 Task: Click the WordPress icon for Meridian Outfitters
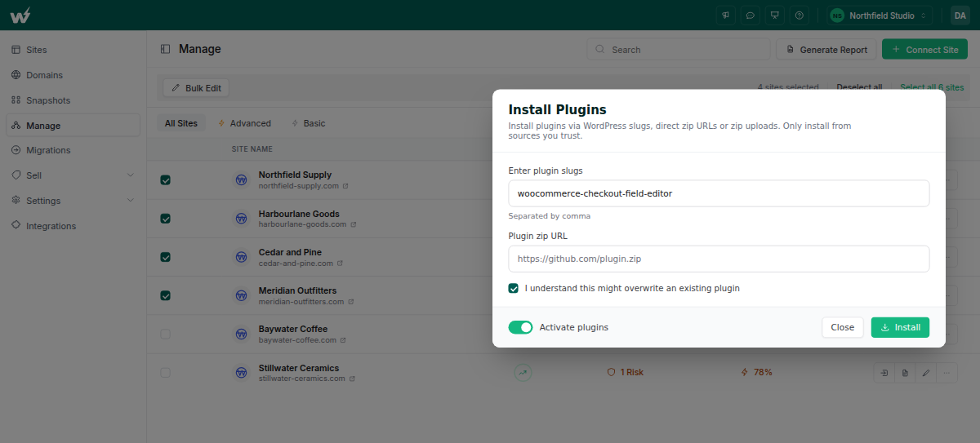coord(242,295)
